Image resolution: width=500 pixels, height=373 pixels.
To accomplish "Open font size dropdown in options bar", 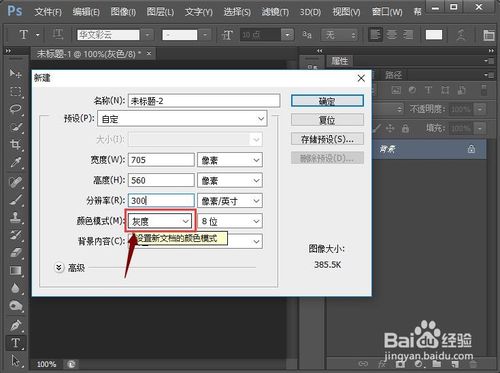I will (287, 35).
